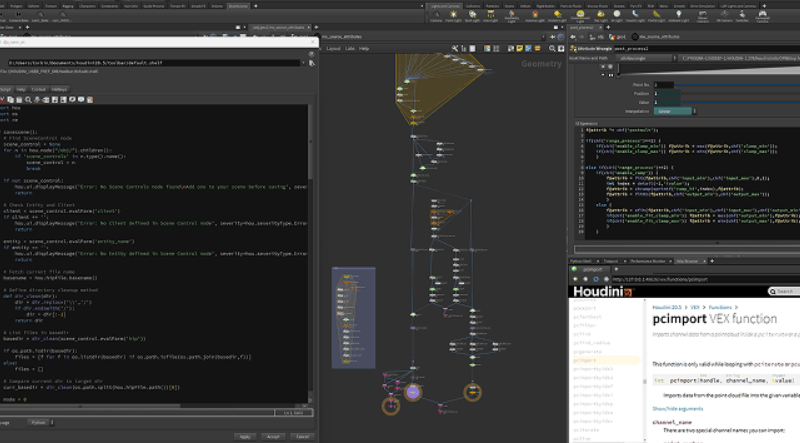Screen dimensions: 800x443
Task: Open Layout menu in network editor
Action: 333,48
